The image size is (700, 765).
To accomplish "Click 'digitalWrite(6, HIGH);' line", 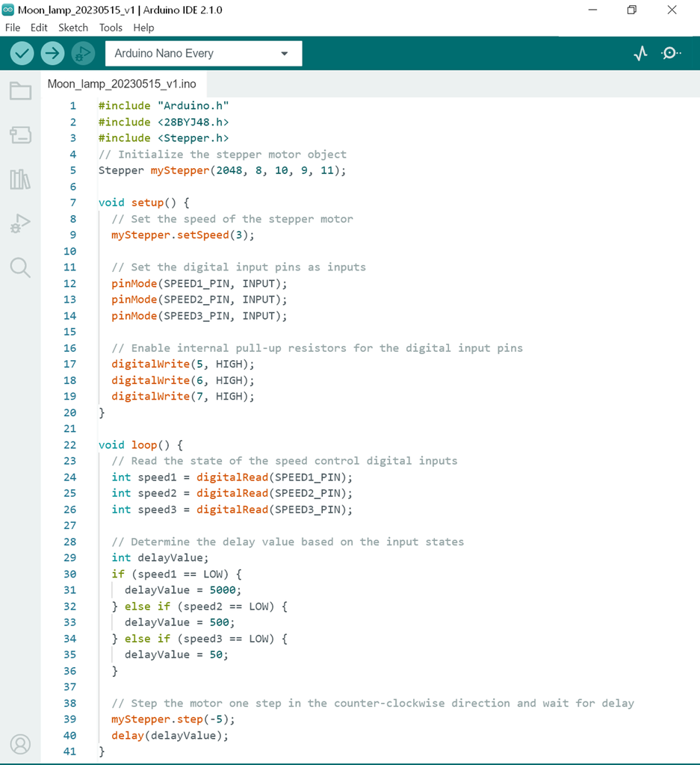I will click(x=183, y=380).
